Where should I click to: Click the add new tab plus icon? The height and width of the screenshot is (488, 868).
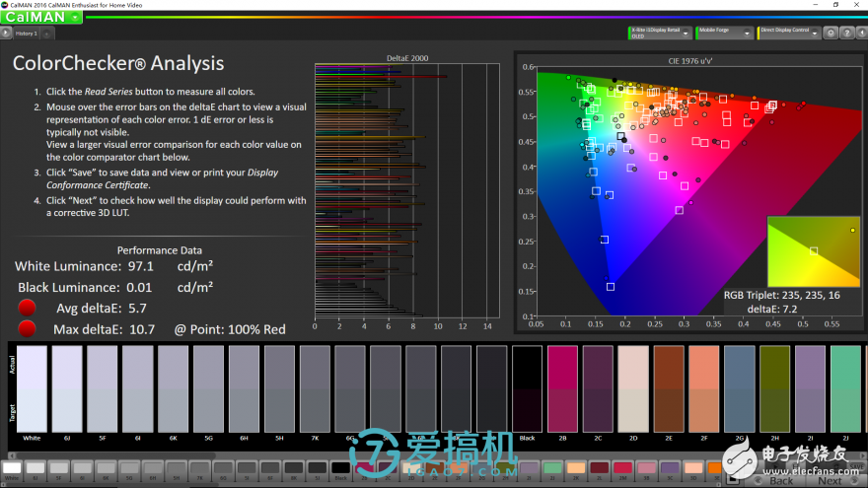(x=47, y=34)
